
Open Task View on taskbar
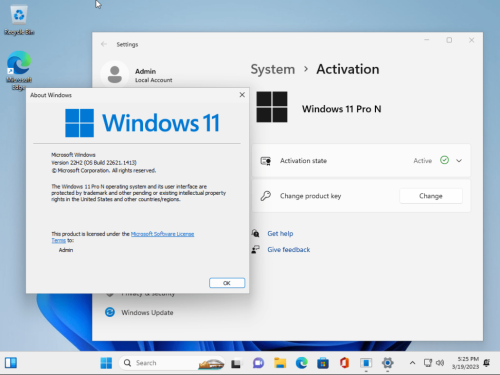[x=236, y=363]
